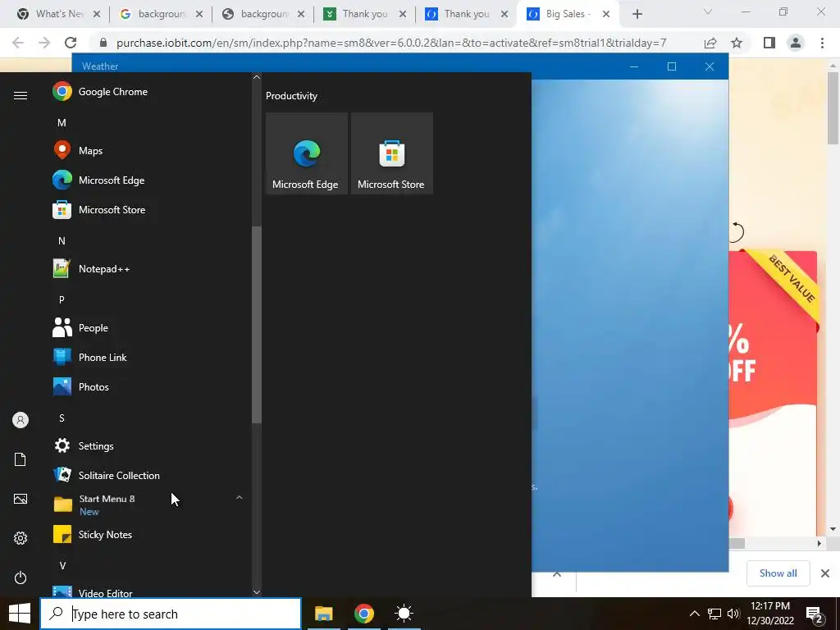Viewport: 840px width, 630px height.
Task: Click the Windows Start button
Action: [x=20, y=614]
